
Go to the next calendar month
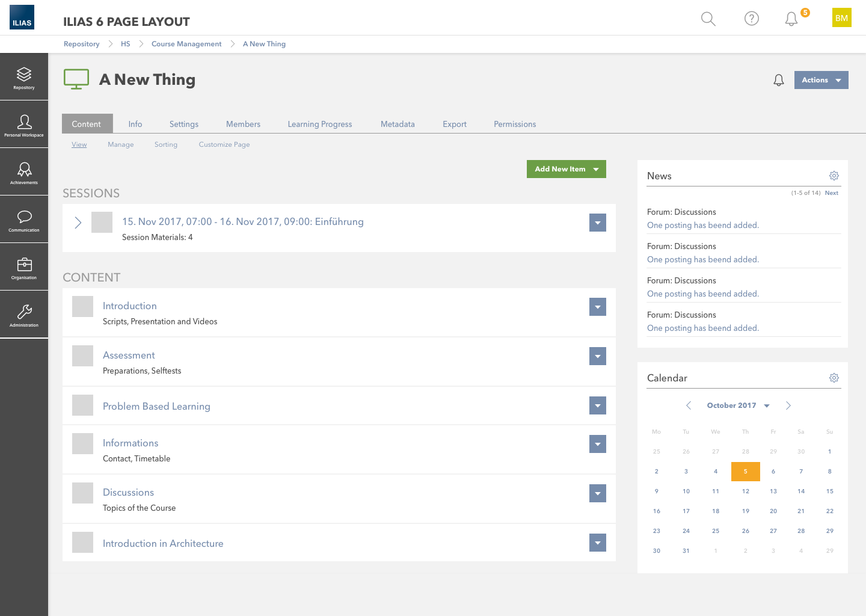[x=788, y=405]
